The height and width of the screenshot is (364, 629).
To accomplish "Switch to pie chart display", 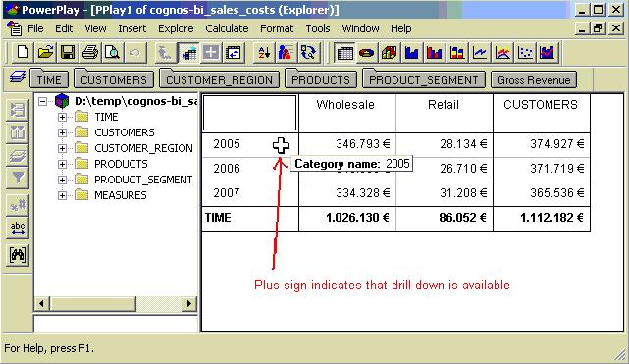I will click(x=367, y=53).
